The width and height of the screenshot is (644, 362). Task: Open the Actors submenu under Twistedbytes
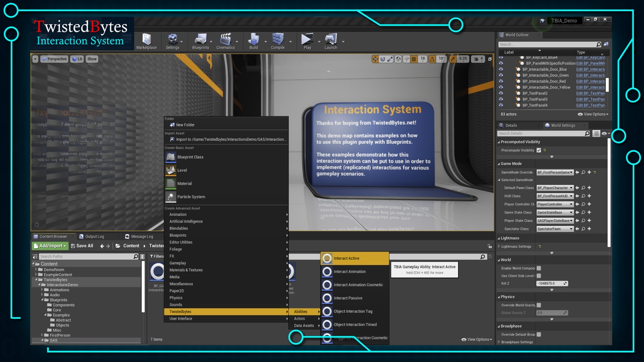click(305, 319)
